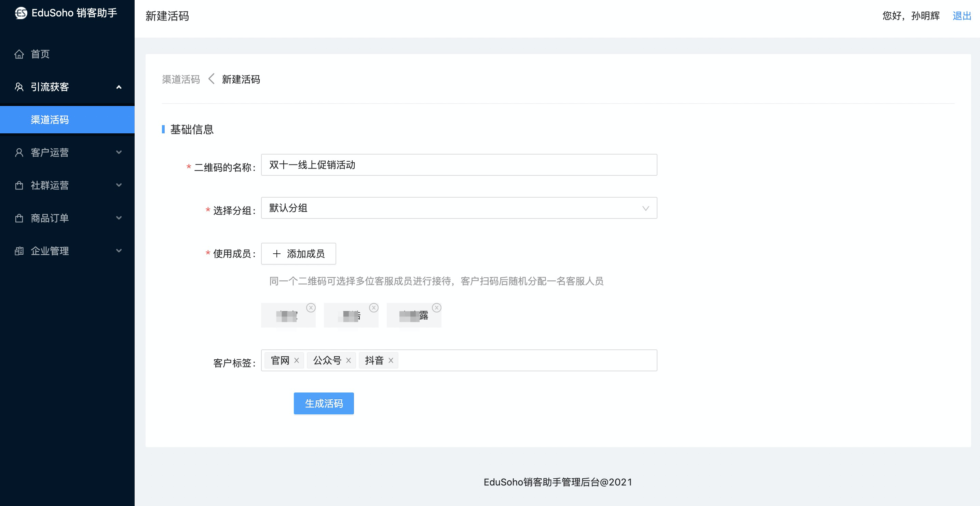Go back to 渠道活码 breadcrumb
This screenshot has height=506, width=980.
[181, 79]
